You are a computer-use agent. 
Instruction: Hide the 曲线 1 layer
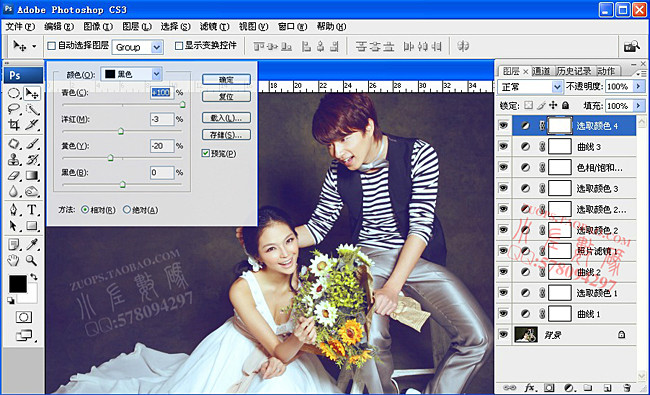(x=504, y=313)
